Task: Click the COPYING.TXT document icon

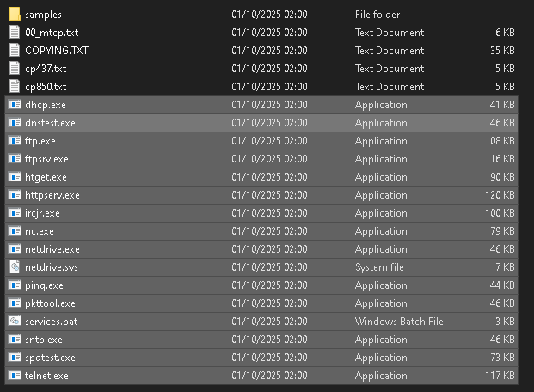Action: coord(15,51)
